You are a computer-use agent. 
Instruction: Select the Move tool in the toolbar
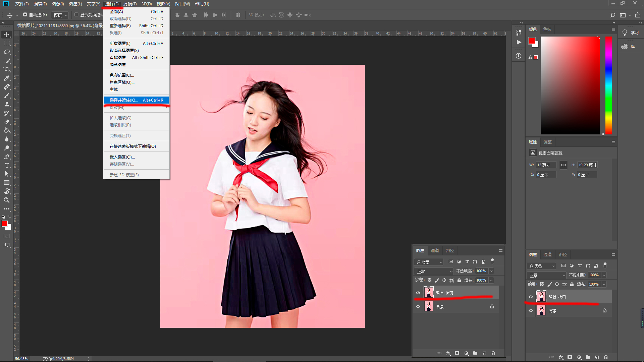[x=7, y=35]
